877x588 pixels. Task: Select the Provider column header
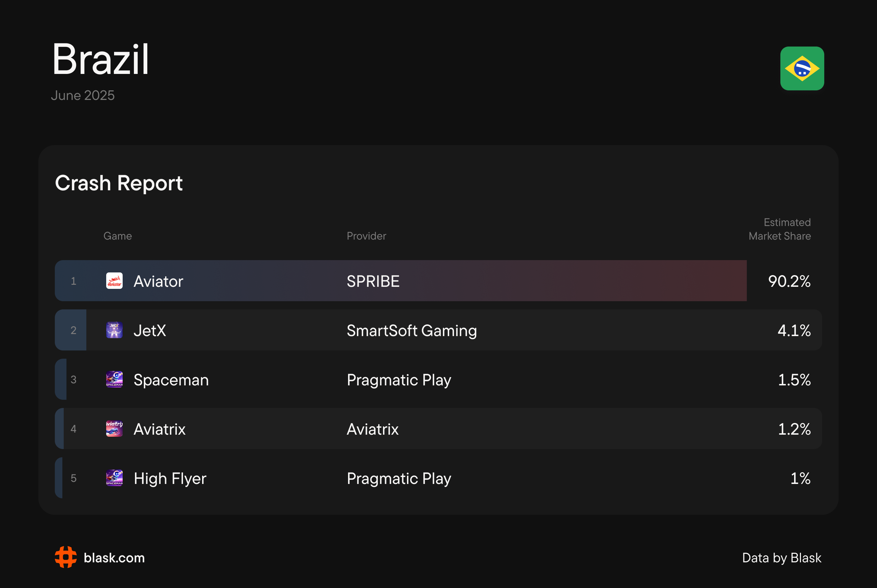[366, 236]
